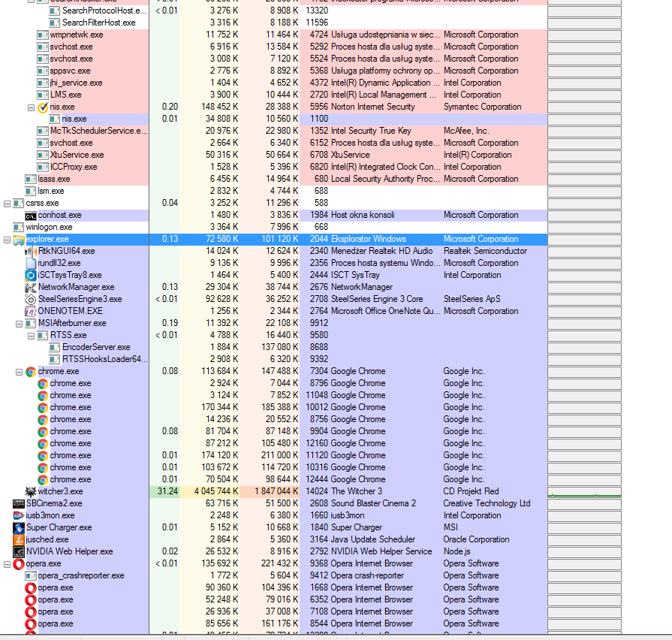The image size is (672, 640).
Task: Click the folder icon of explorer.exe
Action: [x=19, y=240]
